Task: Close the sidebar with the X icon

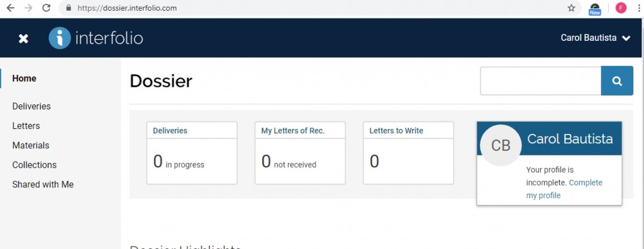Action: tap(23, 38)
